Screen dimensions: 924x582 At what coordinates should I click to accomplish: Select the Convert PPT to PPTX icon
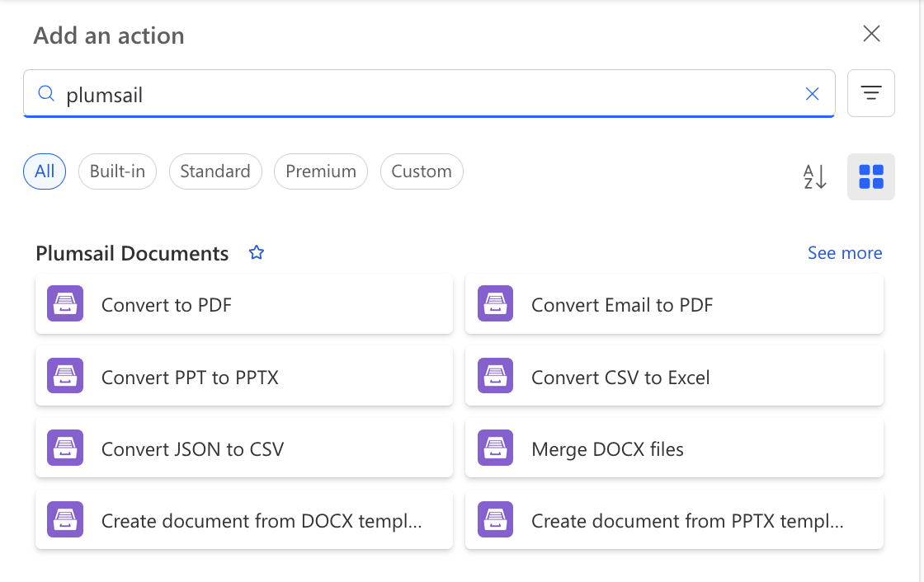click(64, 376)
